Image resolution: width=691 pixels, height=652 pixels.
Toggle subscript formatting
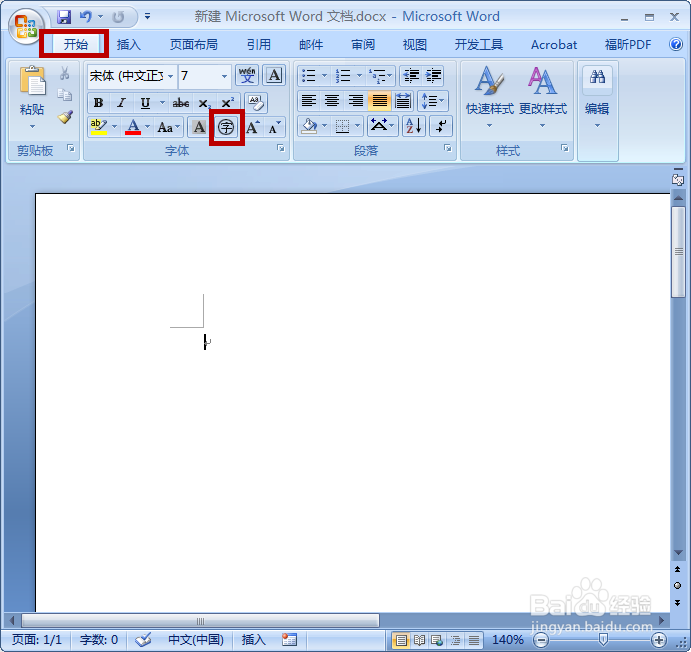click(x=204, y=103)
